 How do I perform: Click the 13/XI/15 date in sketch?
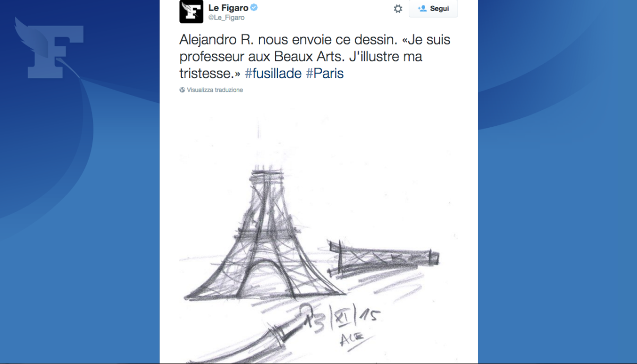[342, 317]
